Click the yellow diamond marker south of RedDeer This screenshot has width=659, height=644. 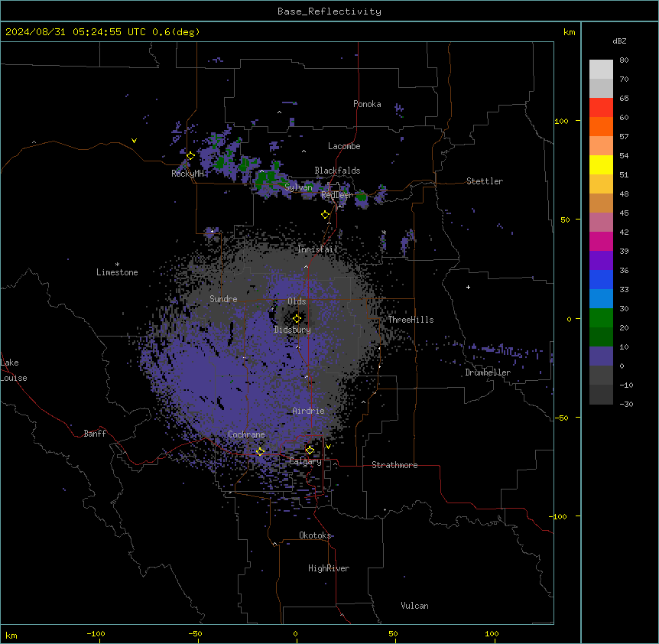click(x=325, y=215)
